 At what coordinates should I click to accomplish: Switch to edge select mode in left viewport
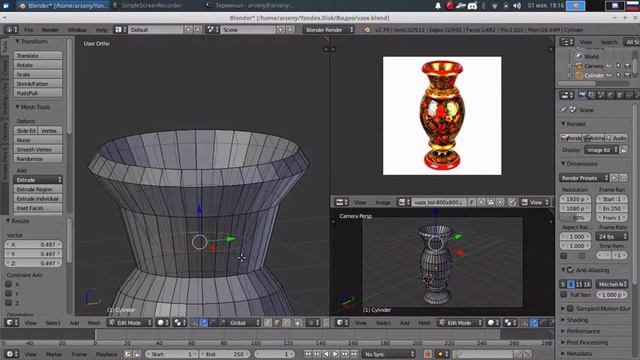[277, 323]
